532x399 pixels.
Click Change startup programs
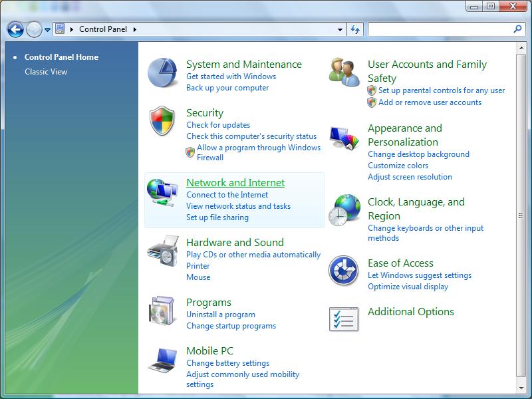click(x=231, y=326)
